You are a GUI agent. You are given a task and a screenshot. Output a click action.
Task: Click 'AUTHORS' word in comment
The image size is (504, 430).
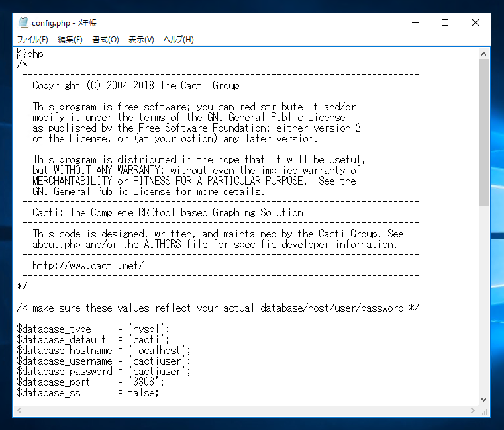163,244
